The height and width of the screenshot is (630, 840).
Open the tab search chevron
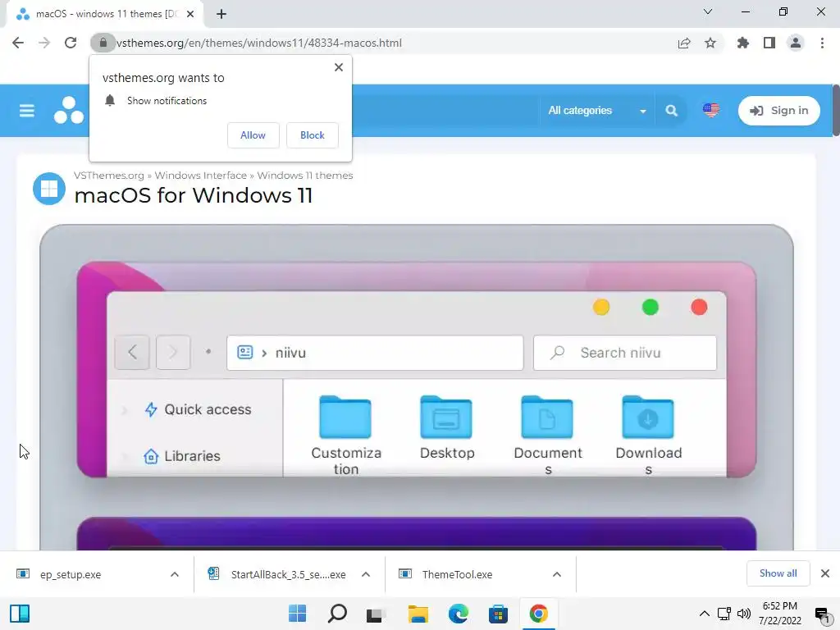tap(708, 11)
